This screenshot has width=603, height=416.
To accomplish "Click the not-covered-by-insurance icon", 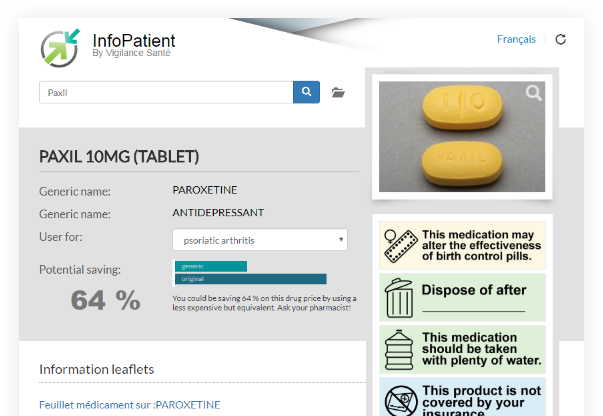I will [401, 401].
